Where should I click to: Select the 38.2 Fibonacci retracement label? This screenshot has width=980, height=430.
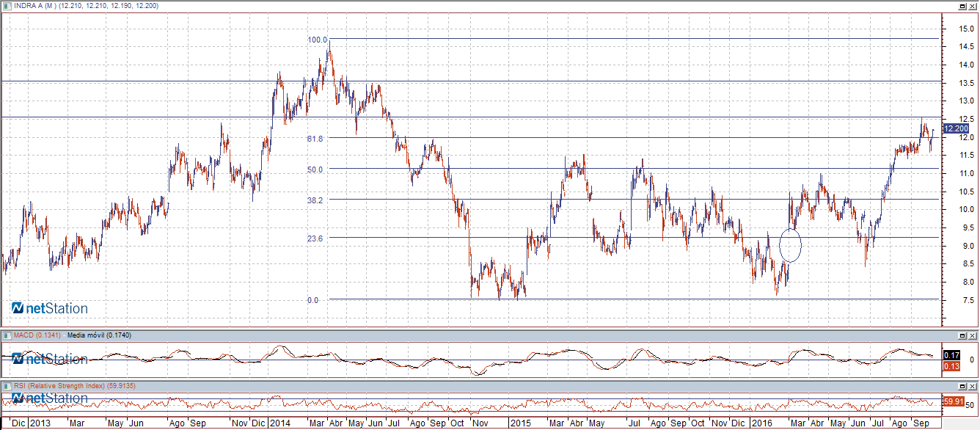pos(315,200)
